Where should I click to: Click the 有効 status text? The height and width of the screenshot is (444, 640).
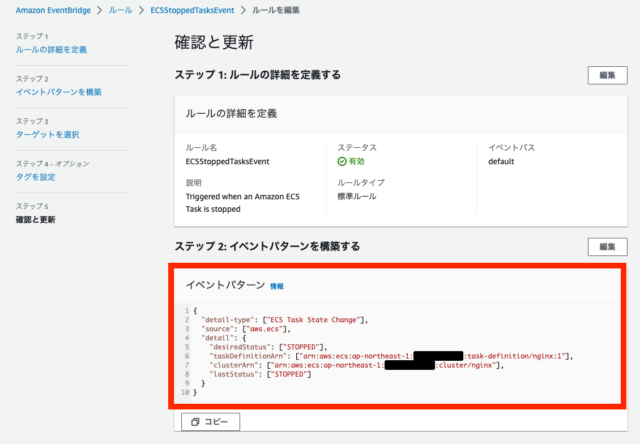tap(357, 162)
